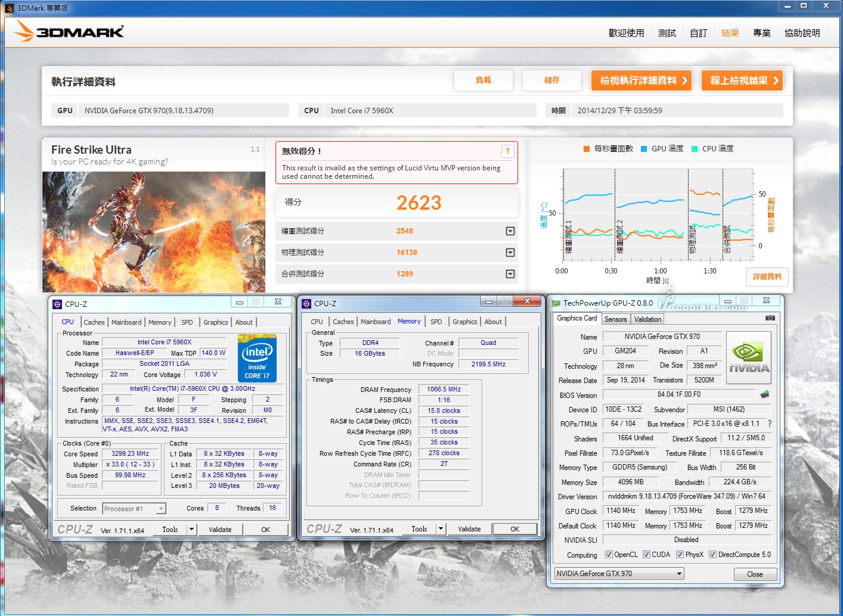Open Bus Interface question mark help in GPU-Z

click(770, 424)
